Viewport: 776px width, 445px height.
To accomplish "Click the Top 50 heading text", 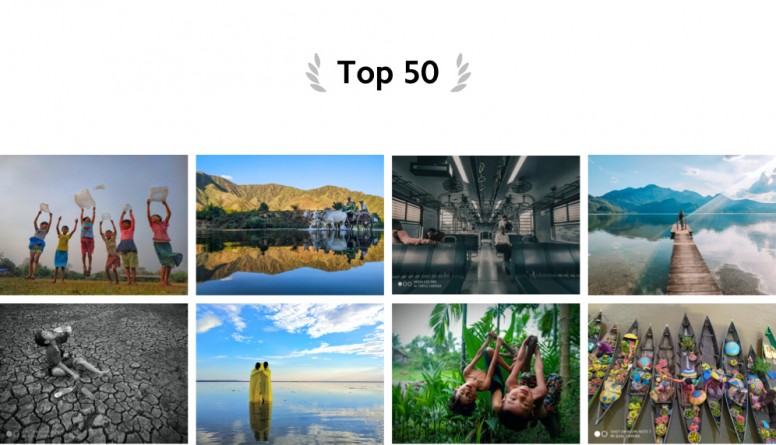I will tap(388, 73).
